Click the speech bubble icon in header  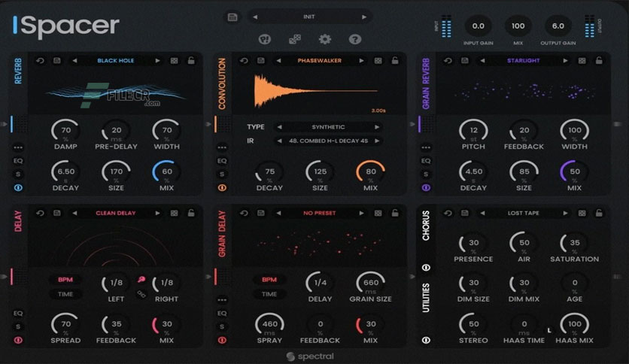265,39
